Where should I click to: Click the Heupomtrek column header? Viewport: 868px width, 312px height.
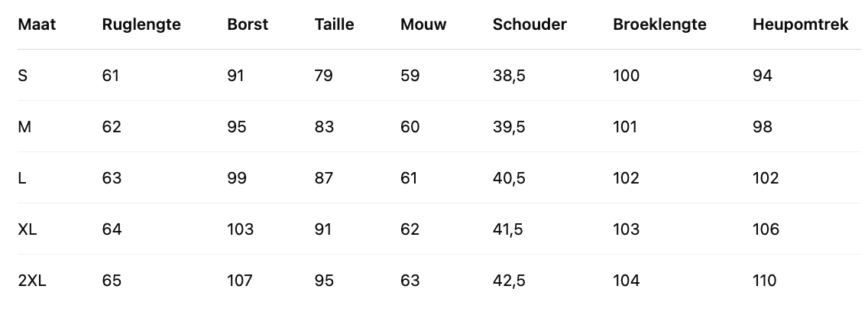pos(801,24)
